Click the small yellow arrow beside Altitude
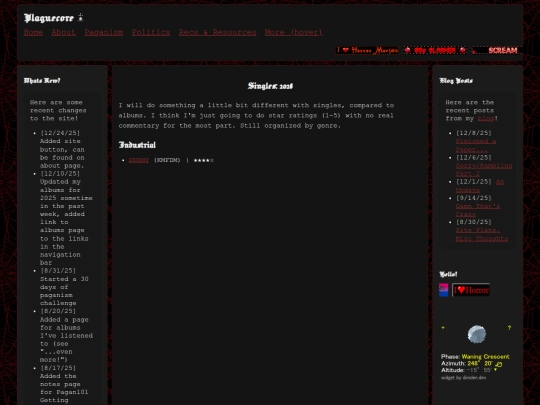Image resolution: width=540 pixels, height=405 pixels. click(x=496, y=370)
